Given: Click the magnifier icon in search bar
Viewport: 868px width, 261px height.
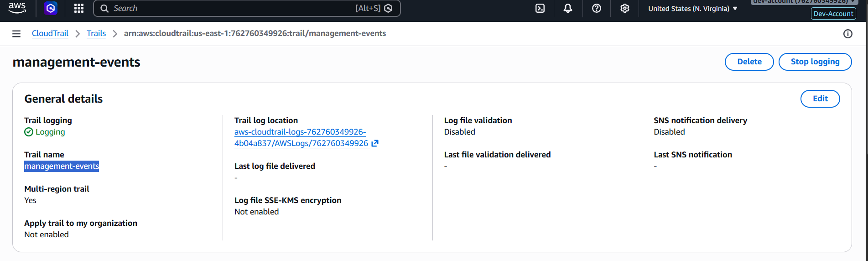Looking at the screenshot, I should click(x=104, y=8).
